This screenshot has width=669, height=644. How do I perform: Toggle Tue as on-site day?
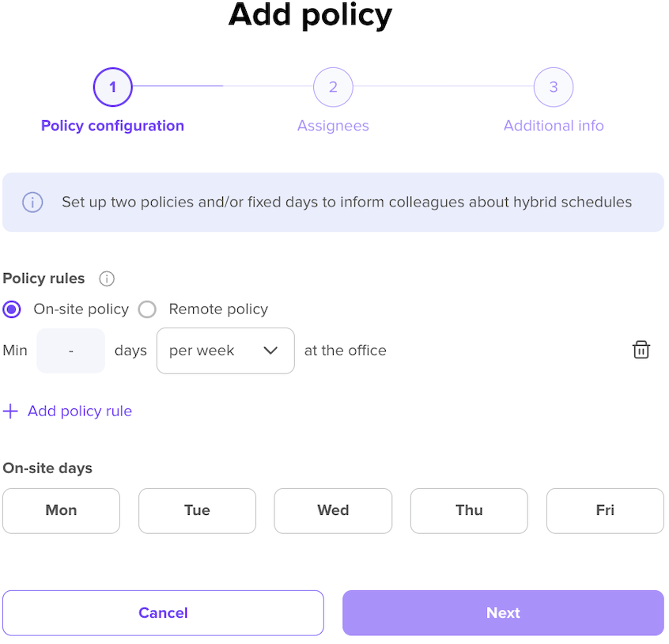pyautogui.click(x=197, y=511)
